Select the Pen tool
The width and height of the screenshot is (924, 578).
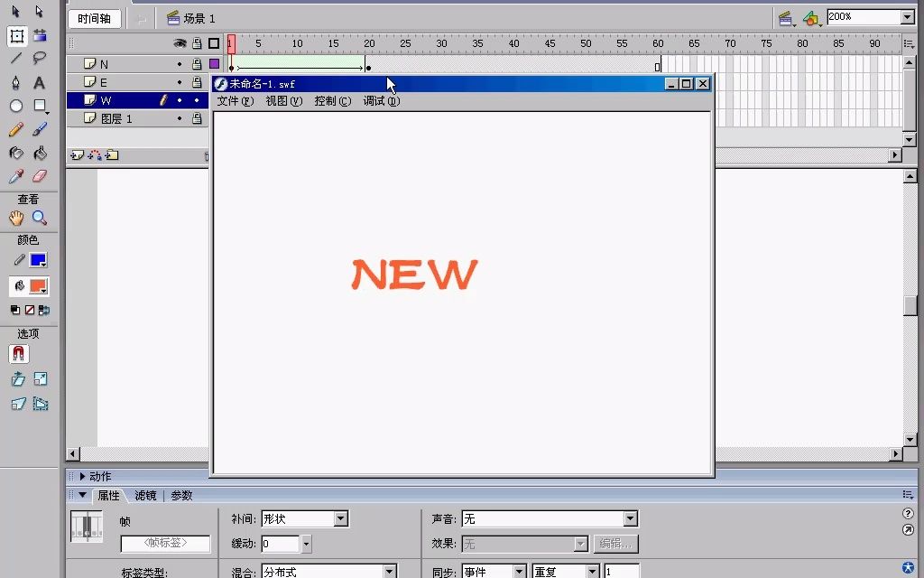tap(16, 82)
